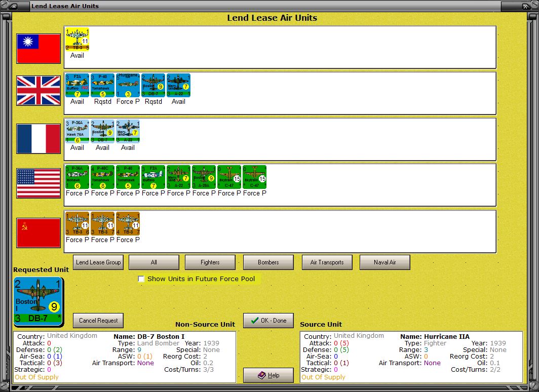Select the US A-22 Maryland counter

178,177
